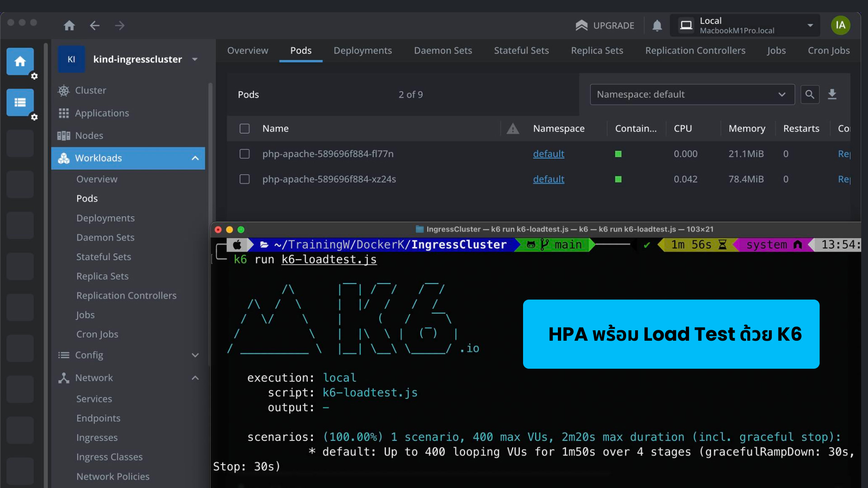Open settings gear on the list tile
This screenshot has height=488, width=868.
34,117
